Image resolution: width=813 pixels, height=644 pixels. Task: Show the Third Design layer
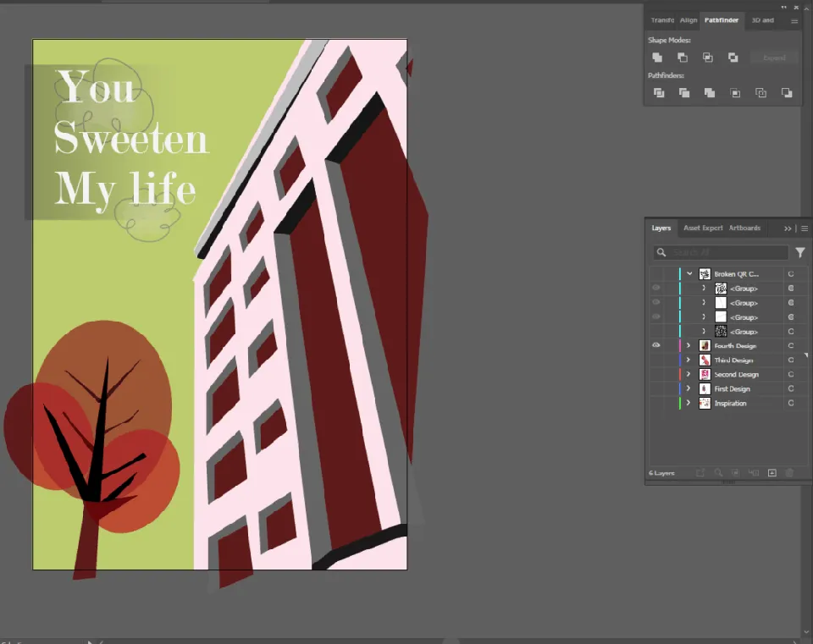point(655,360)
